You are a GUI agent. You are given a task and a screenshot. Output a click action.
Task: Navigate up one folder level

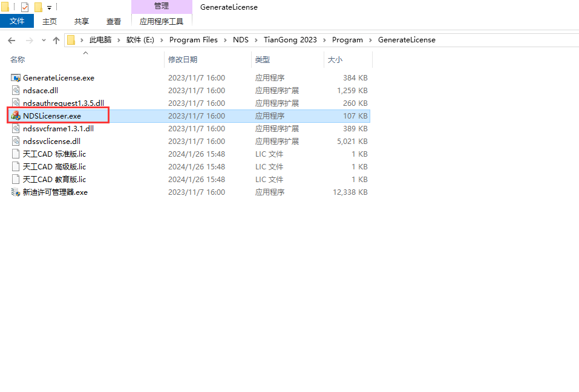click(x=56, y=40)
